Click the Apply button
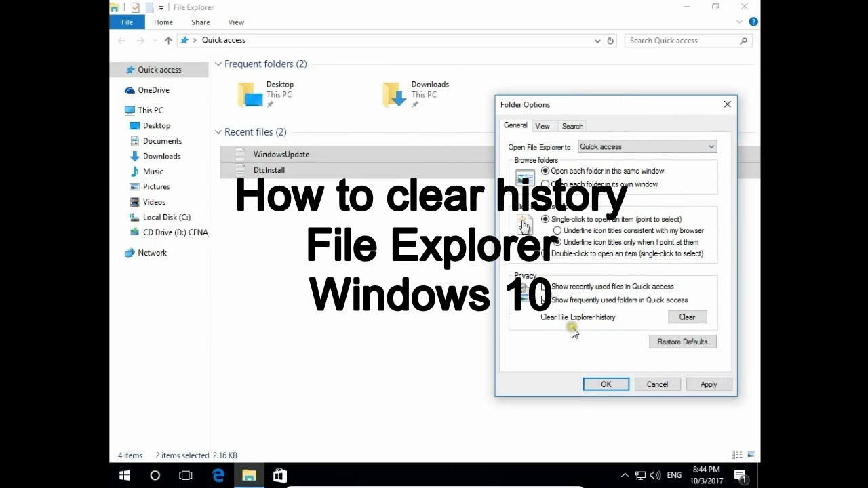 709,384
